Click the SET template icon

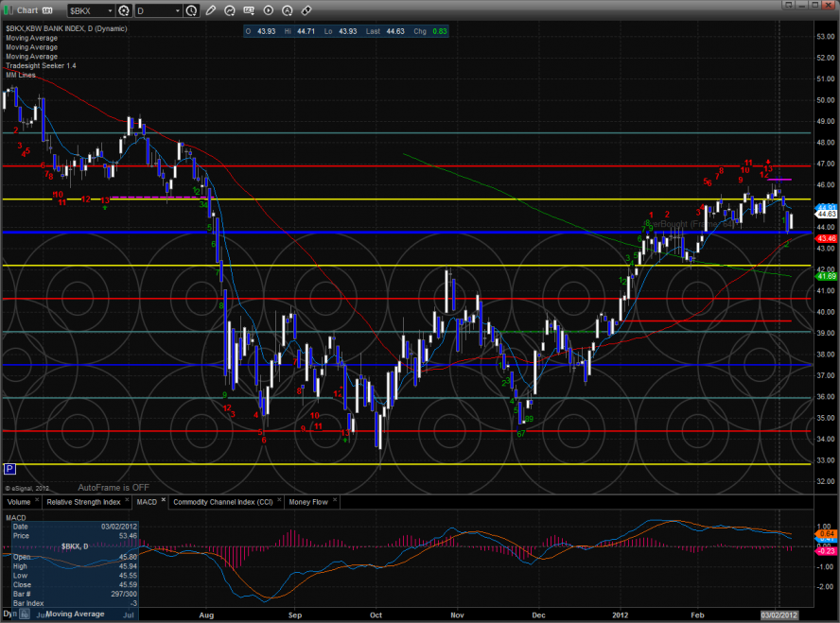point(250,10)
